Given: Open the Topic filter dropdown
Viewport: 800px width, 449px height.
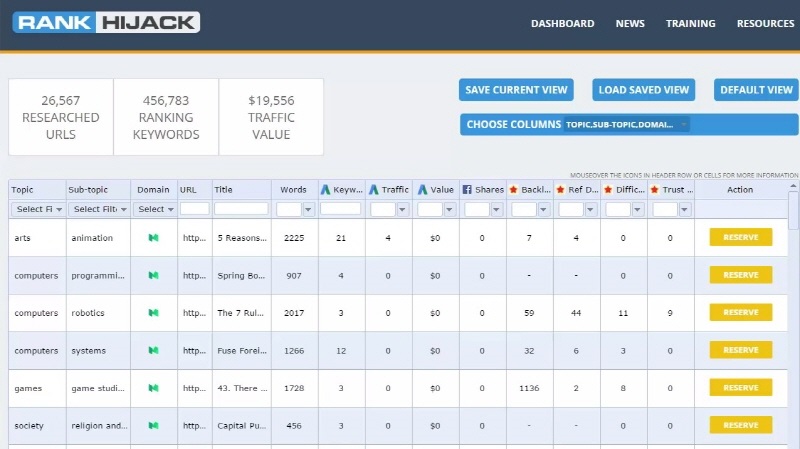Looking at the screenshot, I should 38,209.
